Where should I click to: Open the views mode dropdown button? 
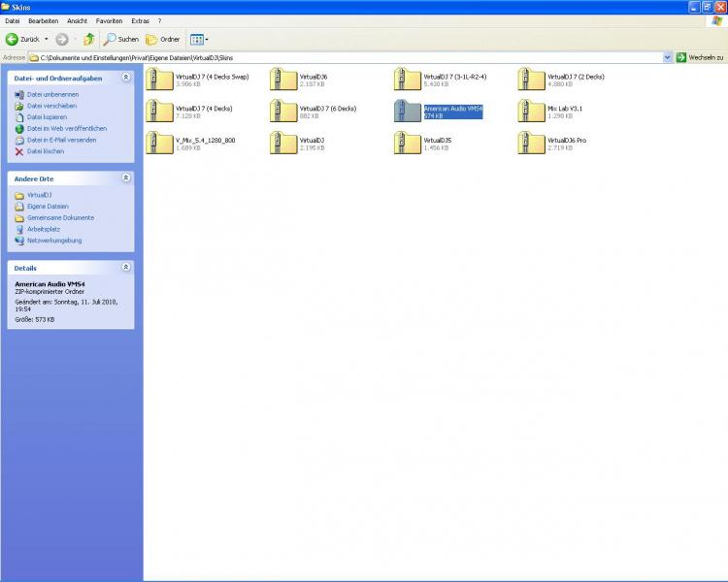pyautogui.click(x=199, y=40)
